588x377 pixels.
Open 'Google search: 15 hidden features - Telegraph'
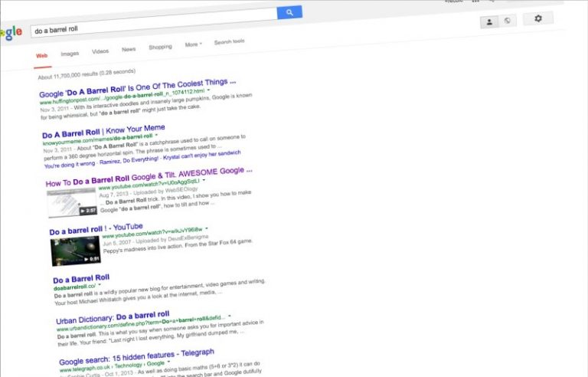coord(136,357)
